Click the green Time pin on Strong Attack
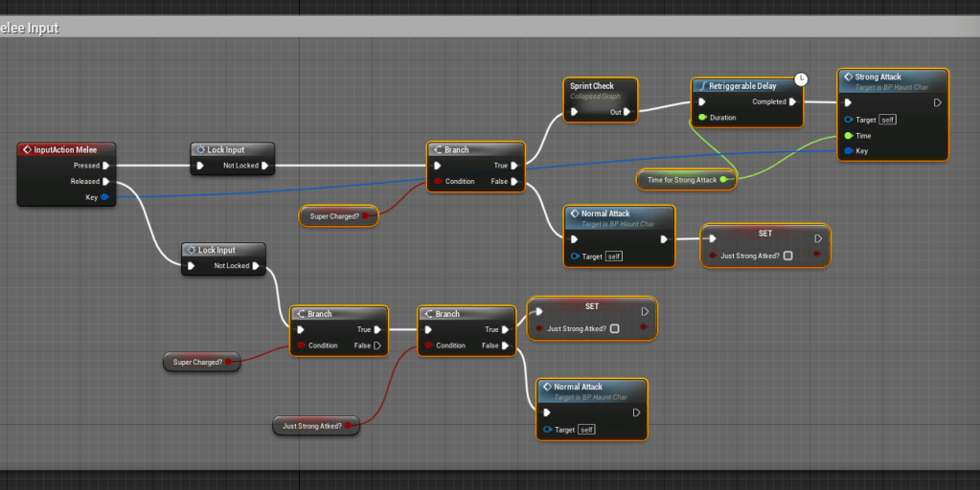 pyautogui.click(x=847, y=135)
